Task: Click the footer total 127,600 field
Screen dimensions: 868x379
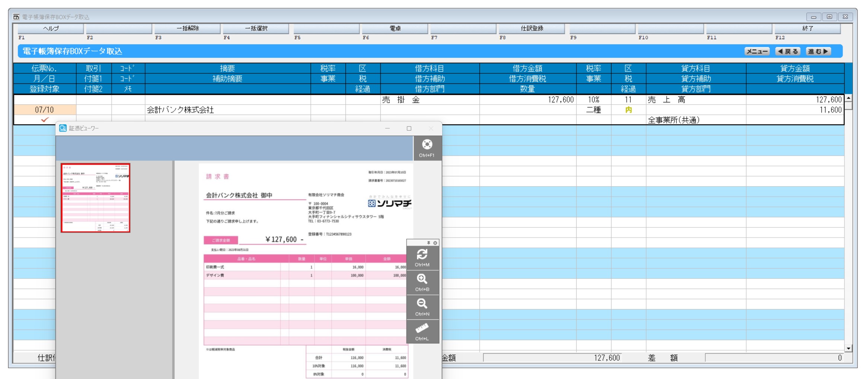Action: [x=552, y=358]
